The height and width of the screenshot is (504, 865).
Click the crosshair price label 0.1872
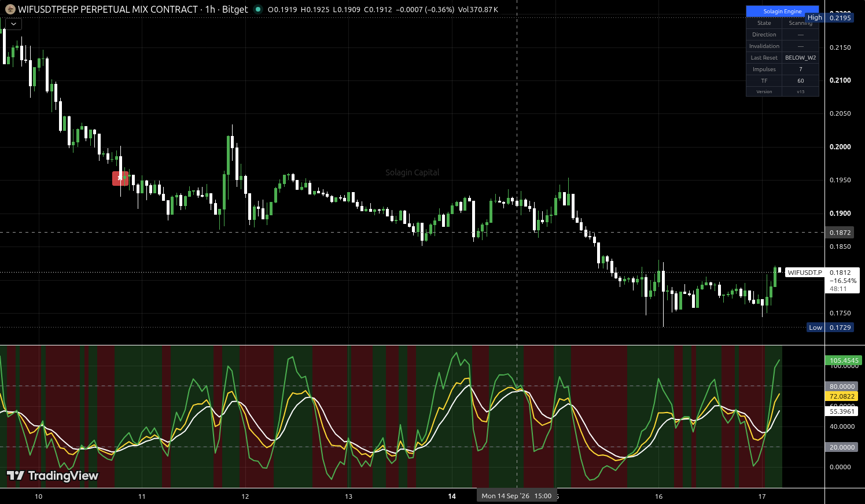point(840,233)
